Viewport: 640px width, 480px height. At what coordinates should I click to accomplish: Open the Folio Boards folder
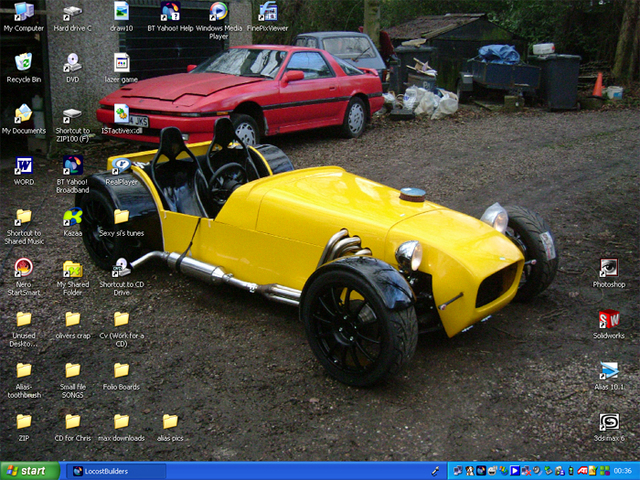(121, 376)
